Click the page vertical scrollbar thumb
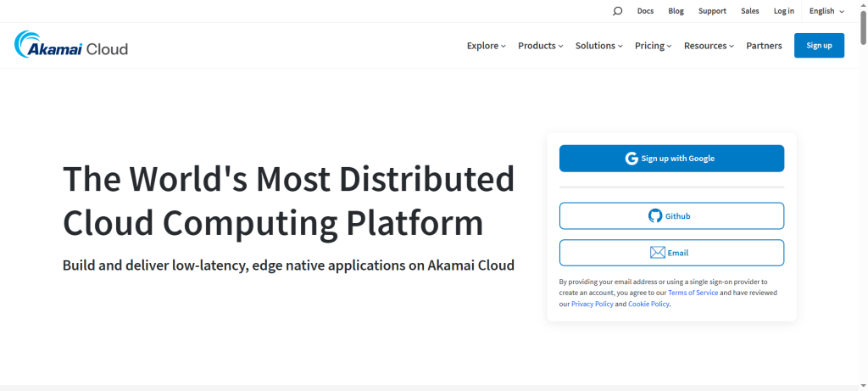The image size is (868, 391). click(863, 26)
